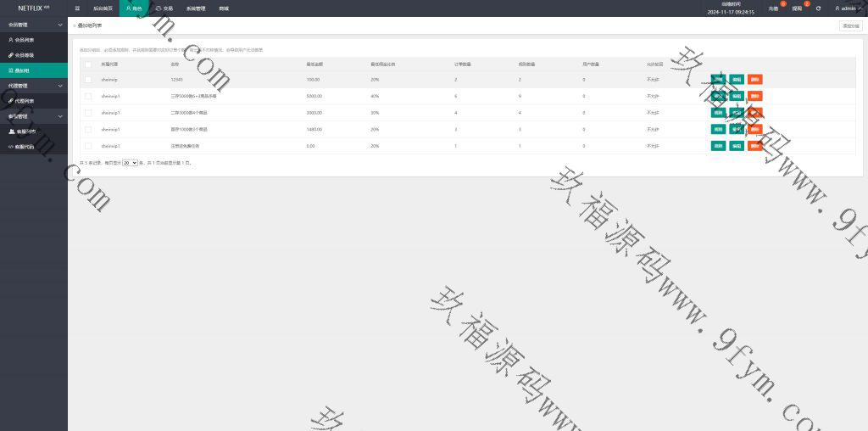Check the checkbox for the 0.00 amount row
This screenshot has height=431, width=868.
pos(87,146)
